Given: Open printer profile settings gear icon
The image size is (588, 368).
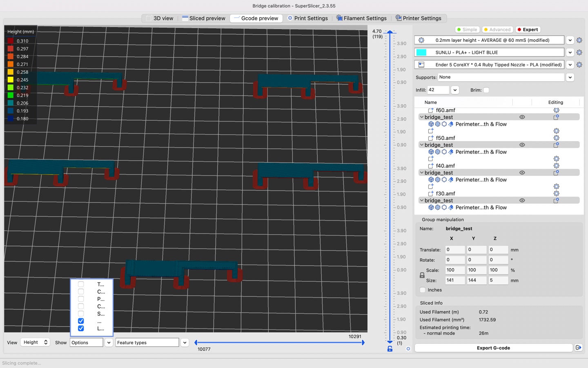Looking at the screenshot, I should 579,65.
